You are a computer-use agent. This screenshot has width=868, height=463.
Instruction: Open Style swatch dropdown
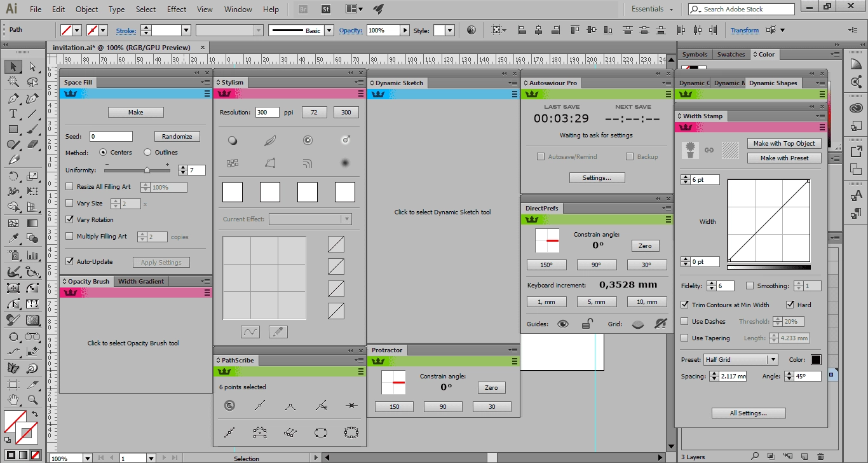450,30
